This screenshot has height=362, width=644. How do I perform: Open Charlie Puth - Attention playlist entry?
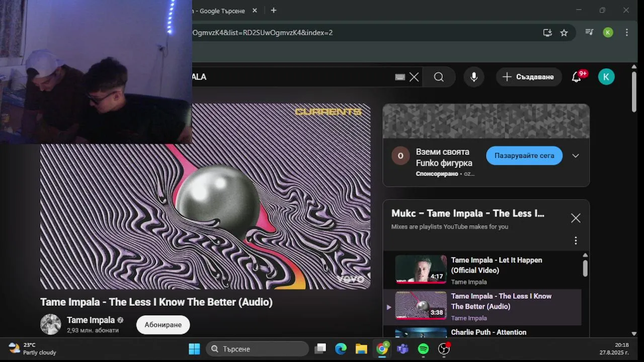click(x=482, y=332)
